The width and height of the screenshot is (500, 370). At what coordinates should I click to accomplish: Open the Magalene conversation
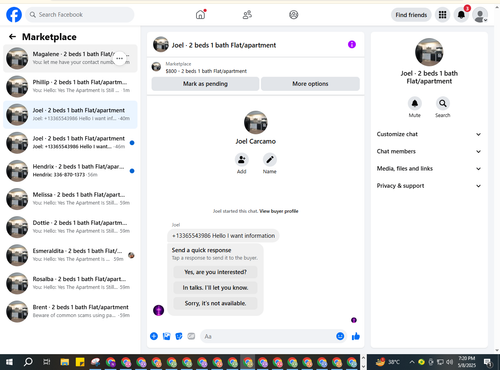point(70,58)
